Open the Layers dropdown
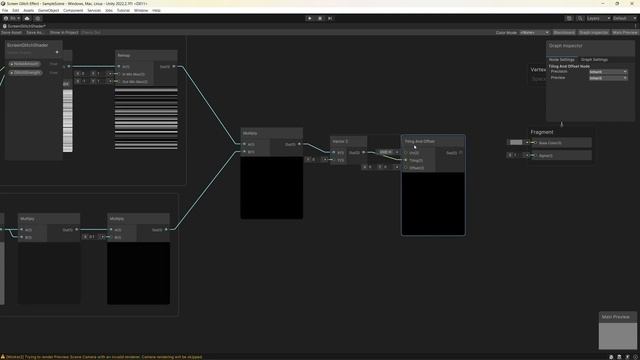The image size is (640, 360). [598, 18]
